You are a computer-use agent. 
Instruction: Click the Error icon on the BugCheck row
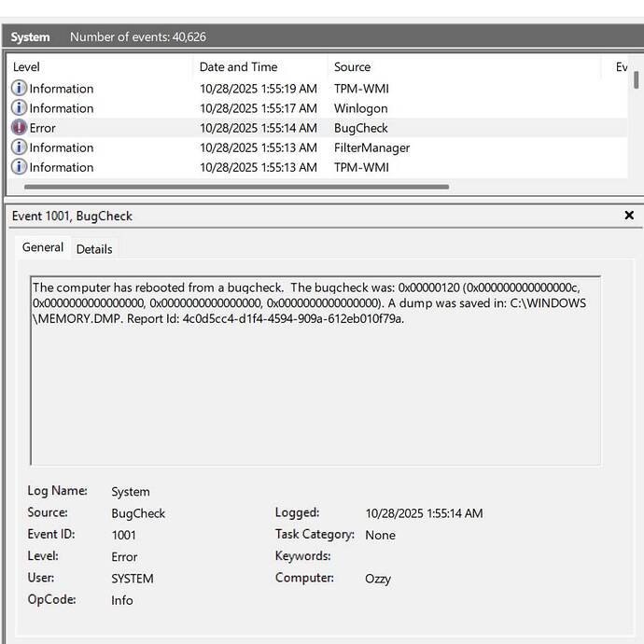pyautogui.click(x=19, y=128)
